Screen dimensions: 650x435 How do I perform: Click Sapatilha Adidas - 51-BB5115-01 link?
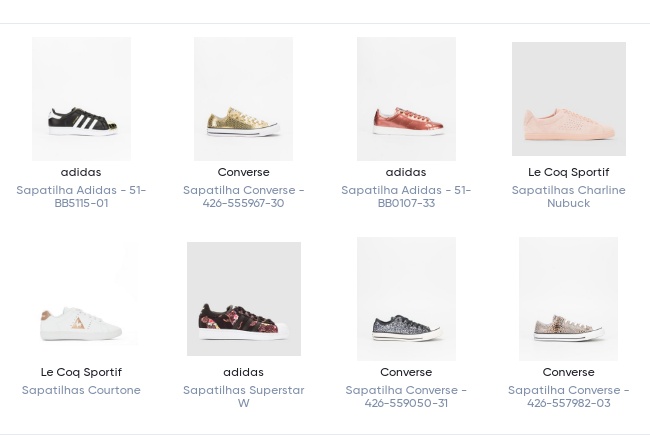(x=81, y=197)
